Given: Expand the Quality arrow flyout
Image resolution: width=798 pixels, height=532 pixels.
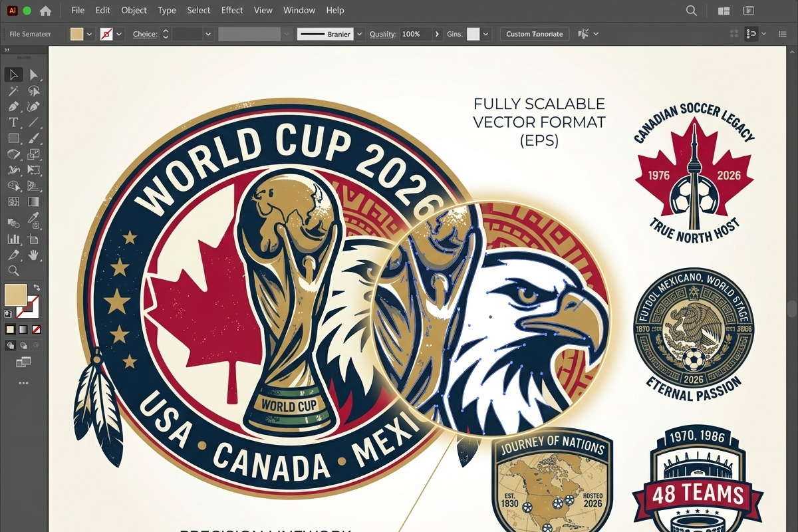Looking at the screenshot, I should [437, 34].
